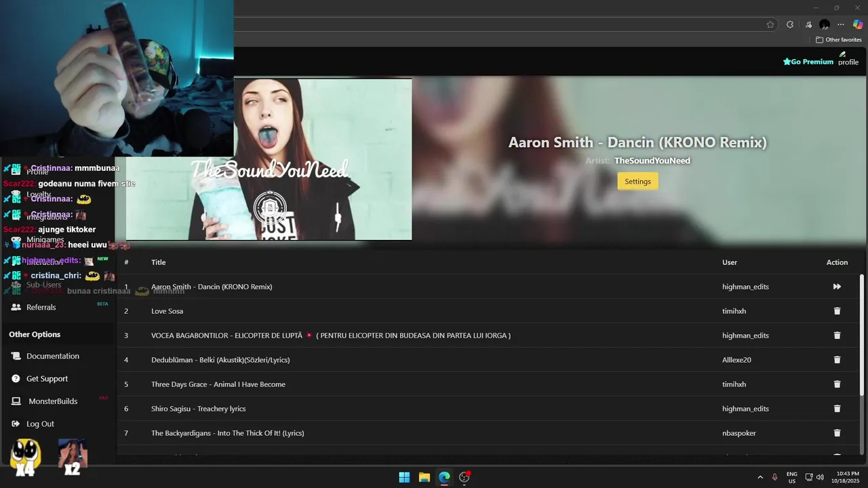Open the Edge profile avatar
This screenshot has height=488, width=868.
pos(825,24)
